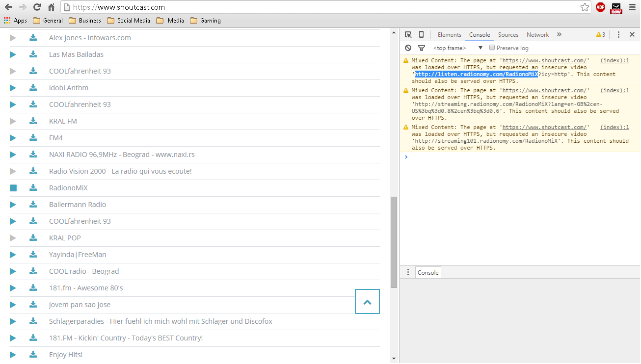Bookmark this page with the star
641x364 pixels.
585,7
